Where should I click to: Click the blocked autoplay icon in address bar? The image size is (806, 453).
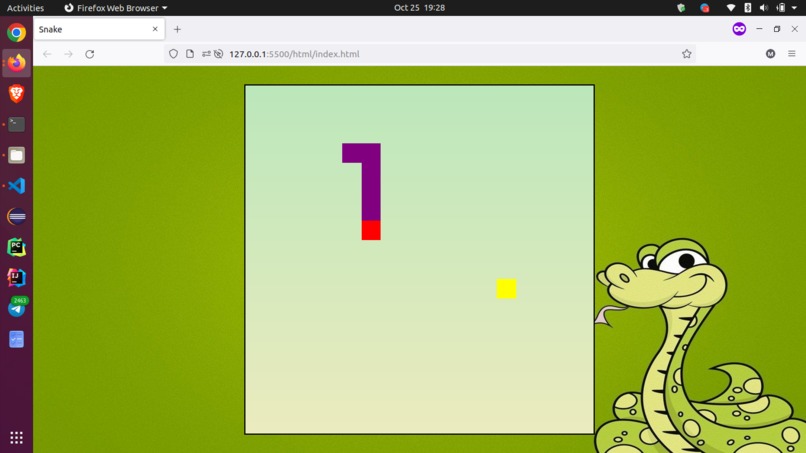pyautogui.click(x=218, y=54)
